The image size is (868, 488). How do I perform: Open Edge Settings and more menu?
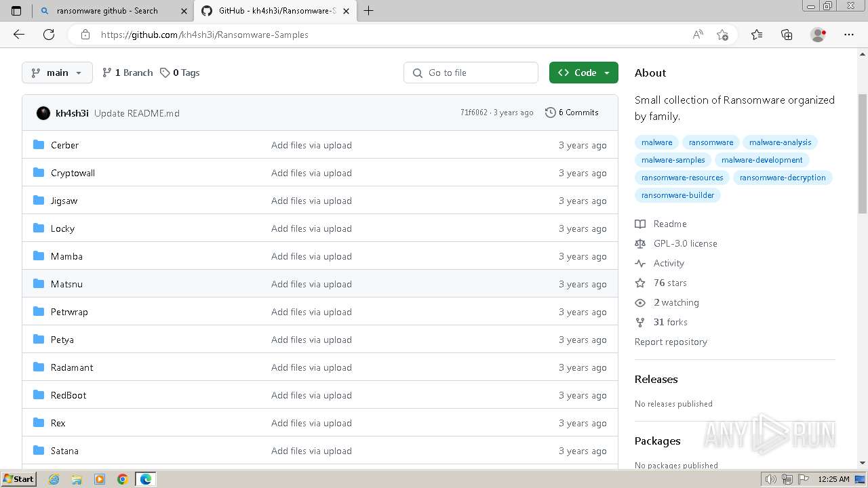coord(849,35)
